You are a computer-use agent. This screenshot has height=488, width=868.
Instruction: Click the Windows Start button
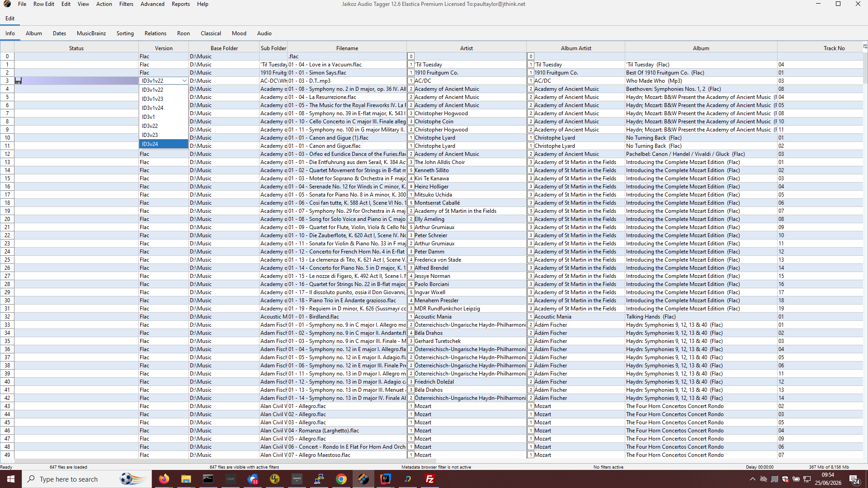click(x=11, y=479)
